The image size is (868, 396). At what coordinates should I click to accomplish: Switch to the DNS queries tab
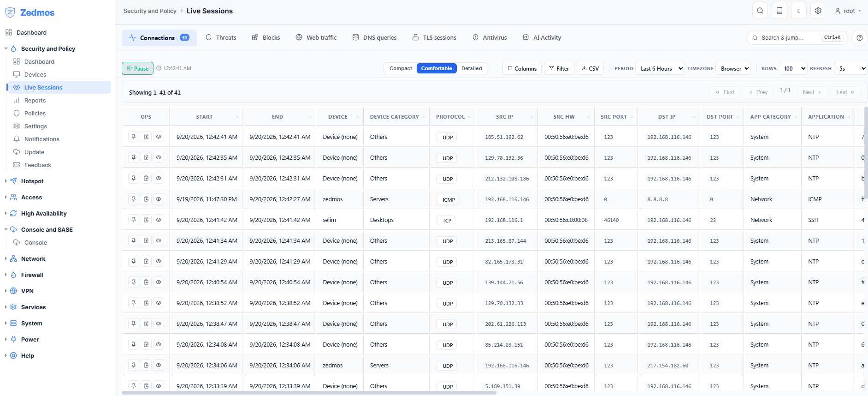pyautogui.click(x=374, y=37)
